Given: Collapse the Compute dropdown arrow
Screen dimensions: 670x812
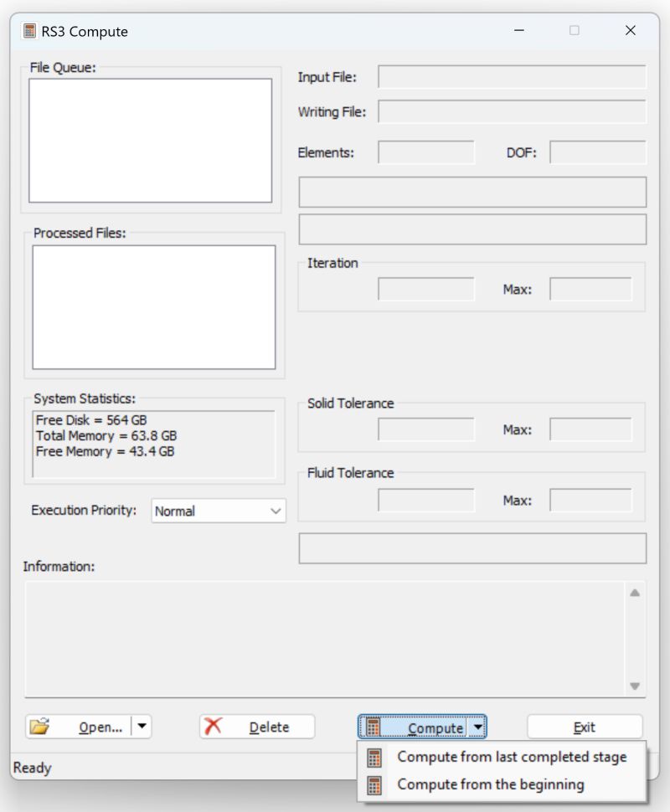Looking at the screenshot, I should [x=477, y=727].
